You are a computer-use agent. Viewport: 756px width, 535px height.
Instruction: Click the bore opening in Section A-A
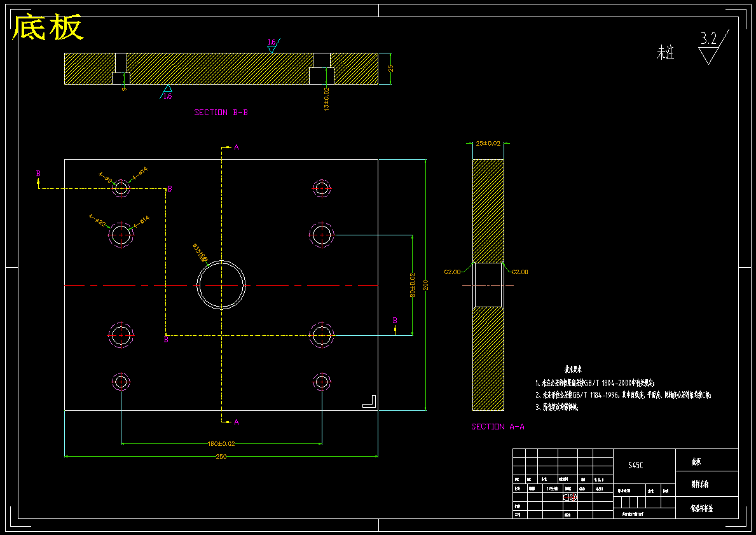pyautogui.click(x=488, y=285)
